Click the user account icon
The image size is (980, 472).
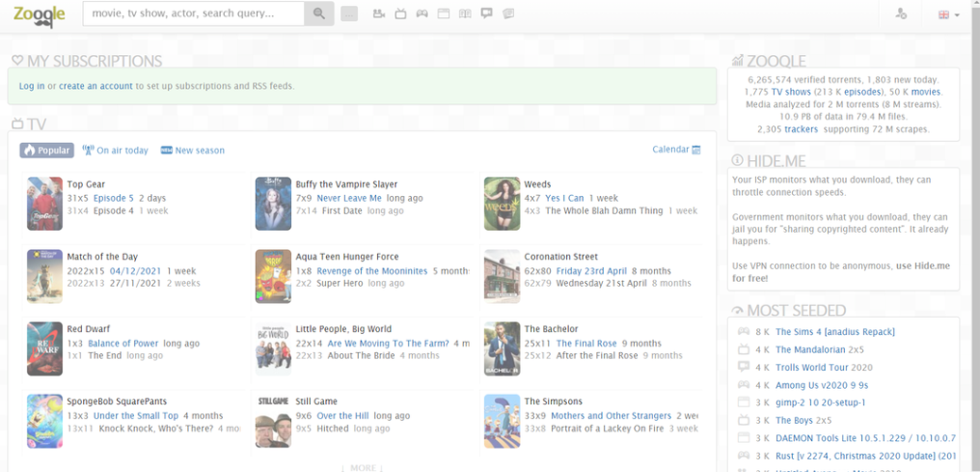coord(901,14)
